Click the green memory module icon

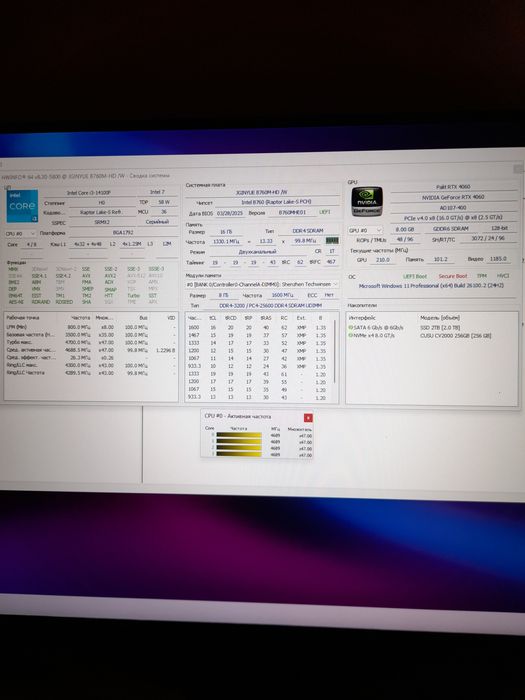click(x=332, y=241)
